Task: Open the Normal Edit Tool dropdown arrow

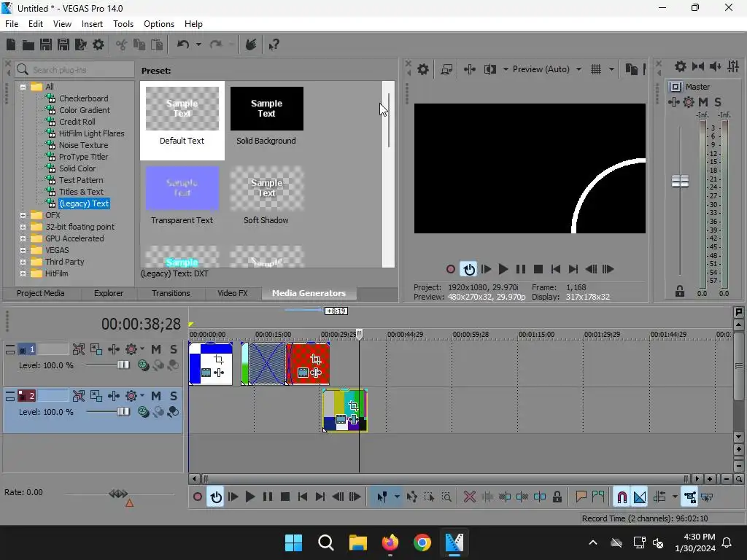Action: click(x=397, y=497)
